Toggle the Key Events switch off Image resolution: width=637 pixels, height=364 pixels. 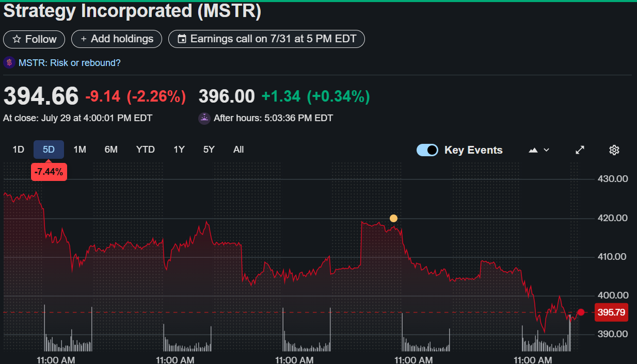coord(427,150)
